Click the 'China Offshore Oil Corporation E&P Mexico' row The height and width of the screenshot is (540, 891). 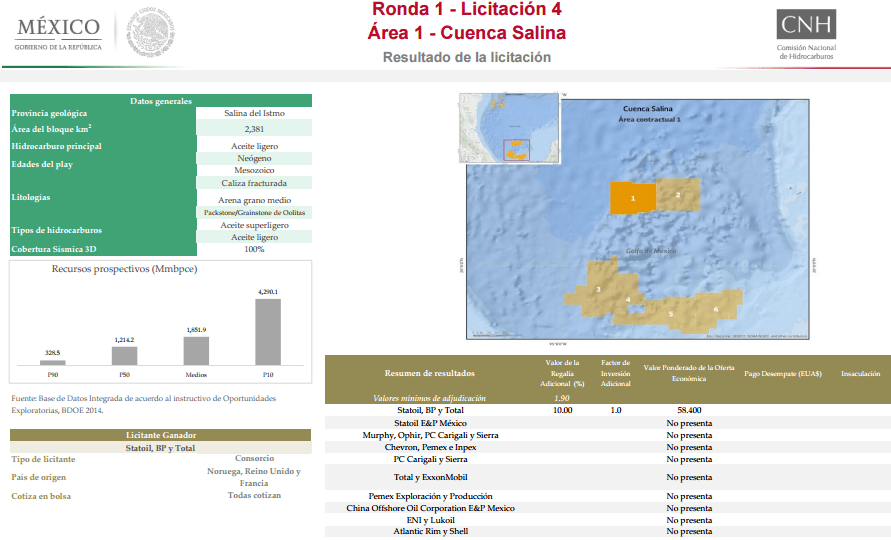(x=608, y=508)
